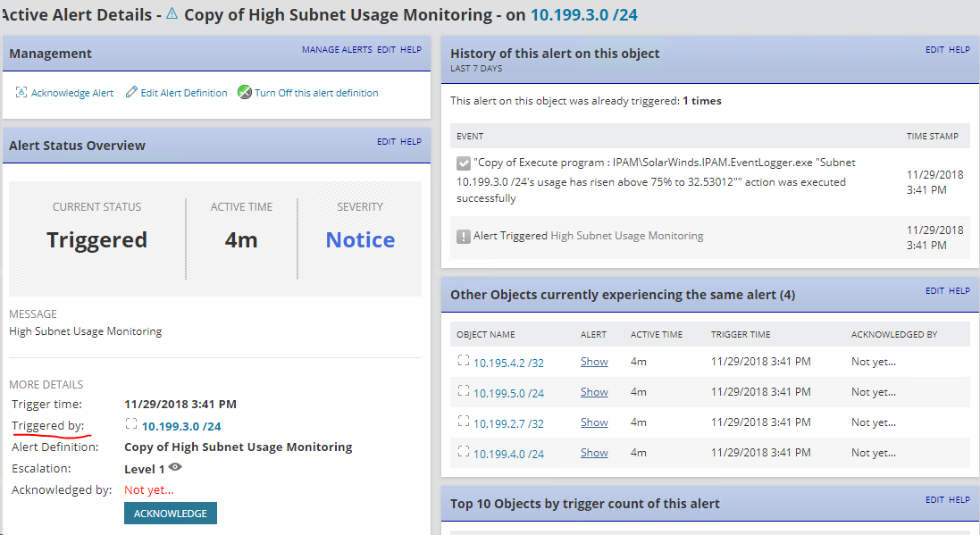Click the subnet icon next to 10.199.2.7 /32
Viewport: 980px width, 535px height.
point(463,421)
